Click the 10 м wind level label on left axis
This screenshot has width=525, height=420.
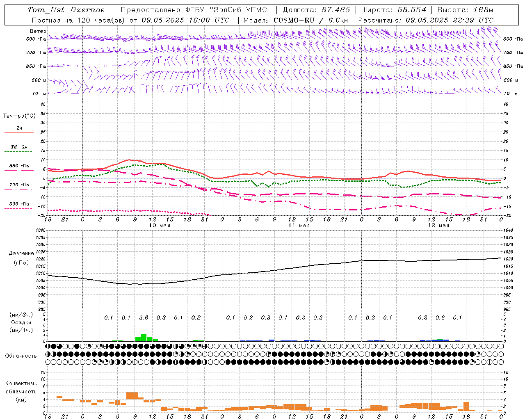pos(39,94)
